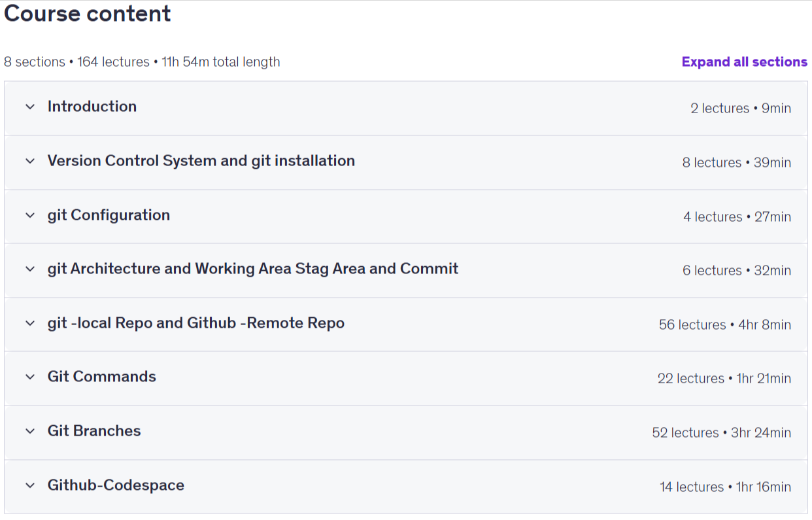The height and width of the screenshot is (520, 812).
Task: Open the Git Commands section title
Action: click(x=102, y=377)
